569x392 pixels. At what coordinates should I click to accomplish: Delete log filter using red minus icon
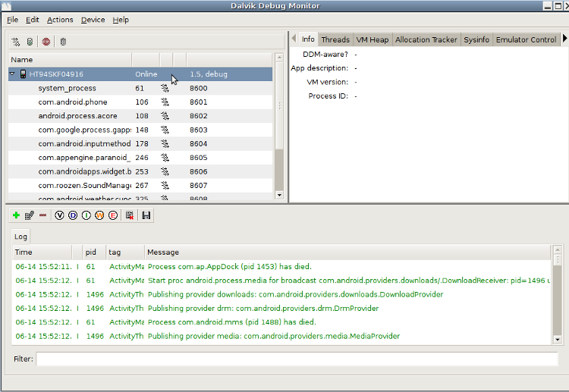pyautogui.click(x=42, y=215)
